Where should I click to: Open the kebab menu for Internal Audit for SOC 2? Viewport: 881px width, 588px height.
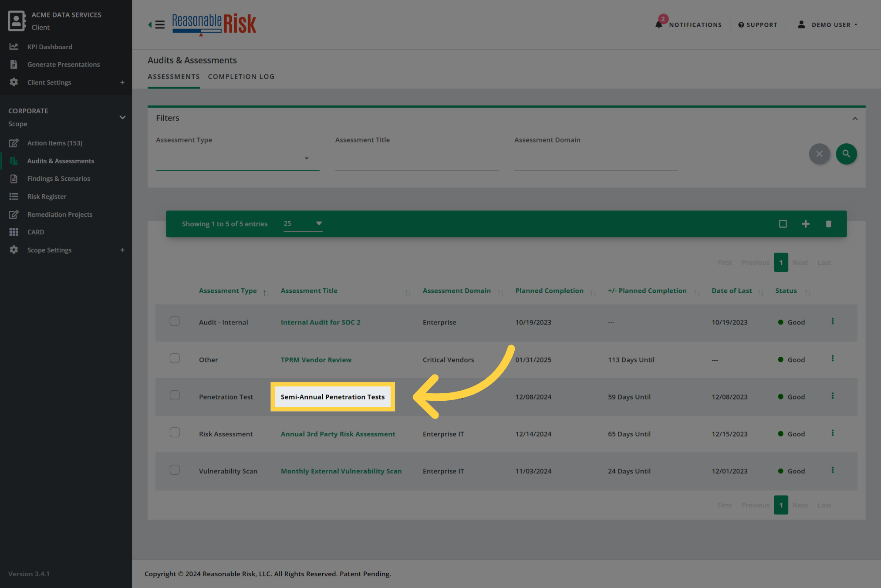click(x=833, y=321)
